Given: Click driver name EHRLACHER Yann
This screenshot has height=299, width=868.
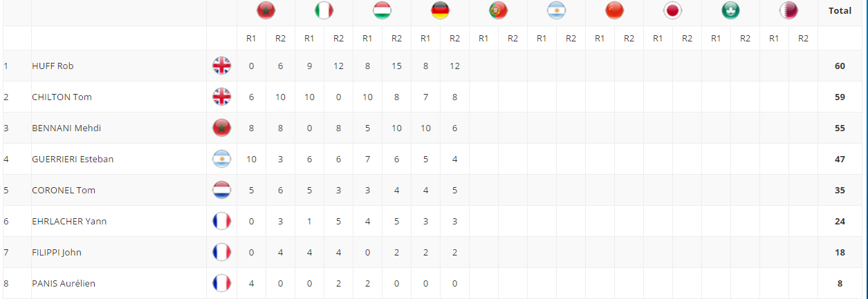Looking at the screenshot, I should click(x=69, y=222).
